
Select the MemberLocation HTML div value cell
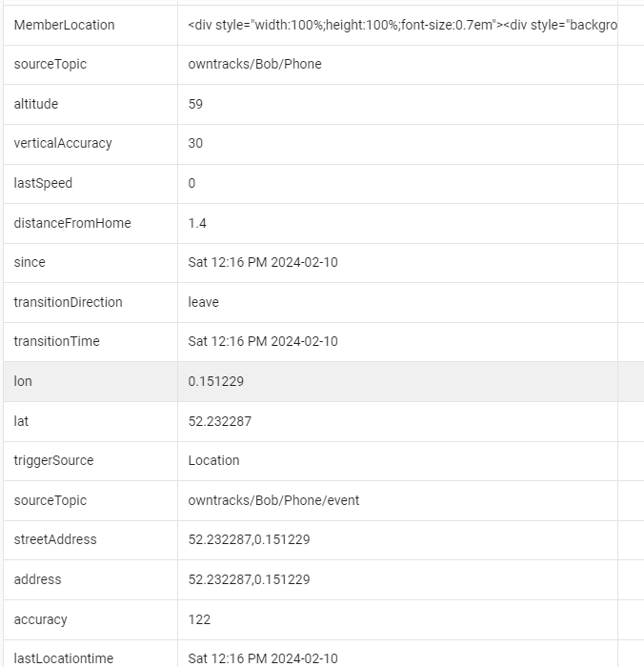click(402, 25)
